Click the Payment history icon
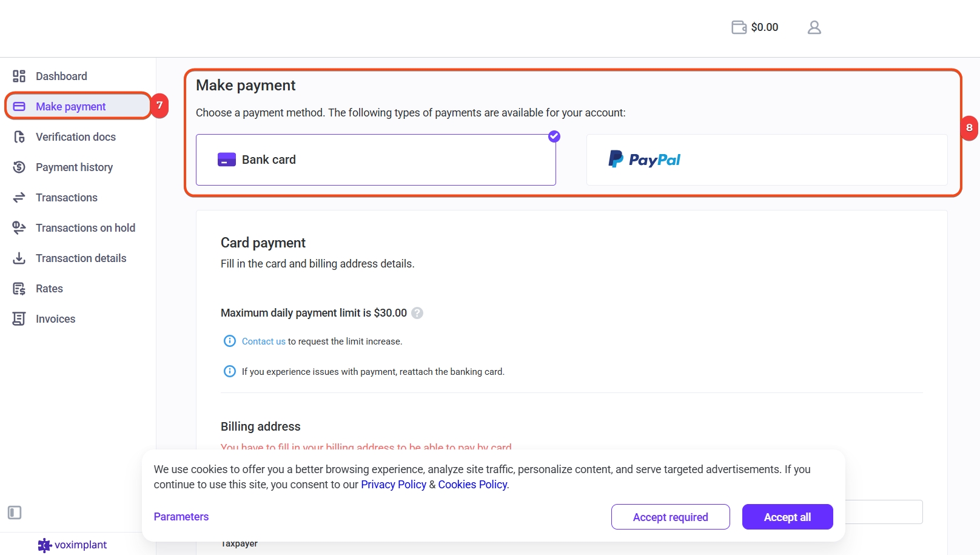Viewport: 980px width, 555px height. pos(19,167)
